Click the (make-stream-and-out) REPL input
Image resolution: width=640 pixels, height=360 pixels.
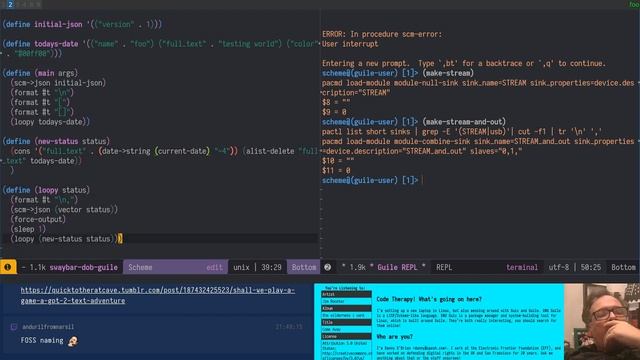[464, 122]
